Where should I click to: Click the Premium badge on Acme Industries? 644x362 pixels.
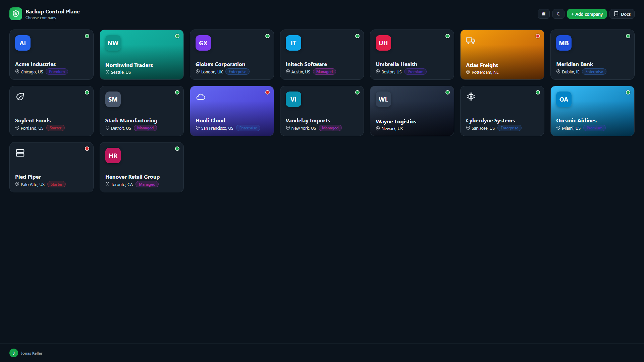[x=57, y=72]
